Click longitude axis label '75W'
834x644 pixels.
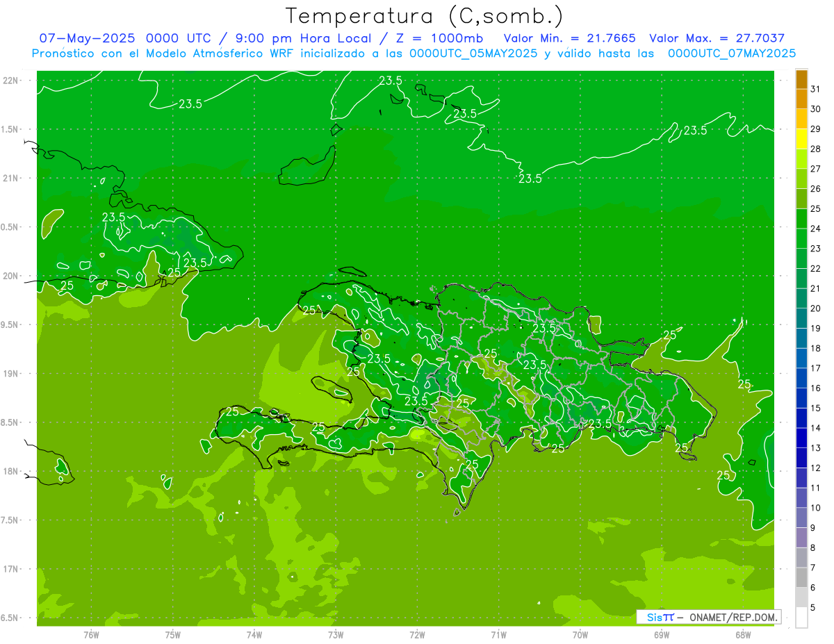[x=172, y=634]
